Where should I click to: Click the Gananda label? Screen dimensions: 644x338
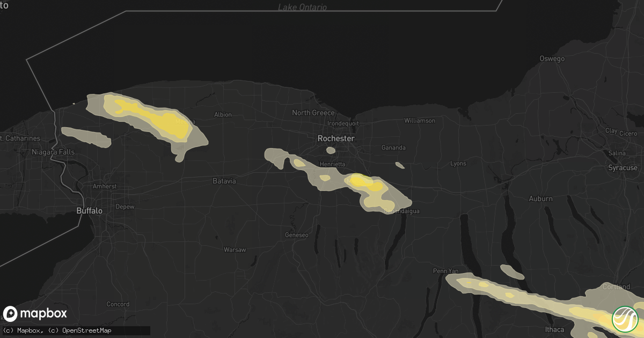coord(393,148)
